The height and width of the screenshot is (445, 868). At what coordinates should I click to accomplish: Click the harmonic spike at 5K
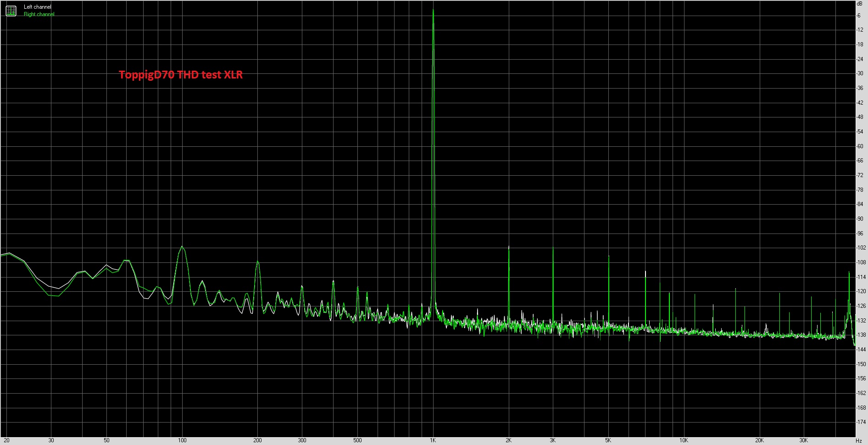[608, 257]
